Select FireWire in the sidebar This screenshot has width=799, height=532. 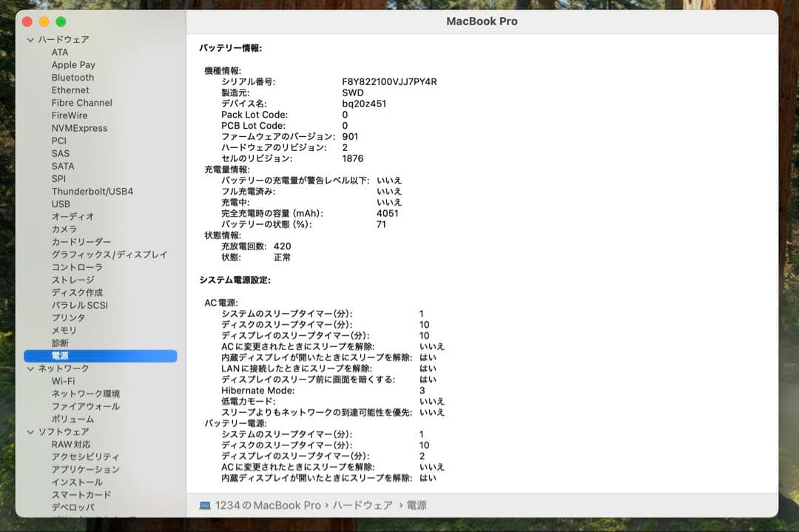pos(70,115)
